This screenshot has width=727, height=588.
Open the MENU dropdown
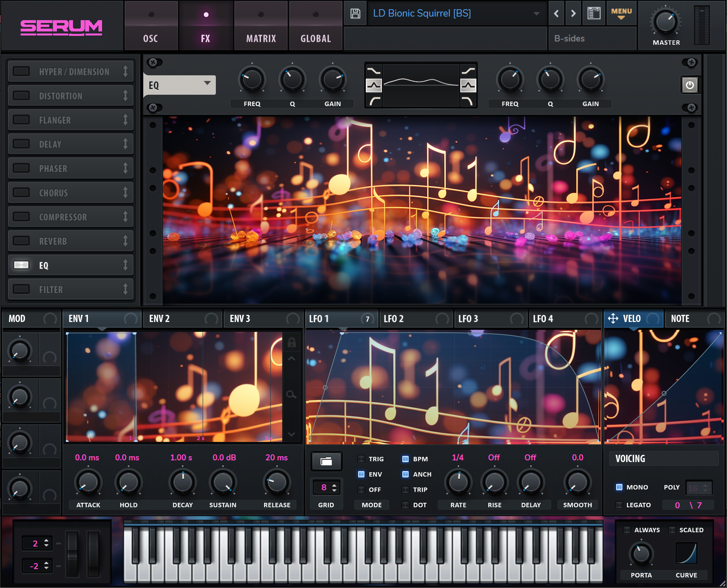pyautogui.click(x=621, y=13)
